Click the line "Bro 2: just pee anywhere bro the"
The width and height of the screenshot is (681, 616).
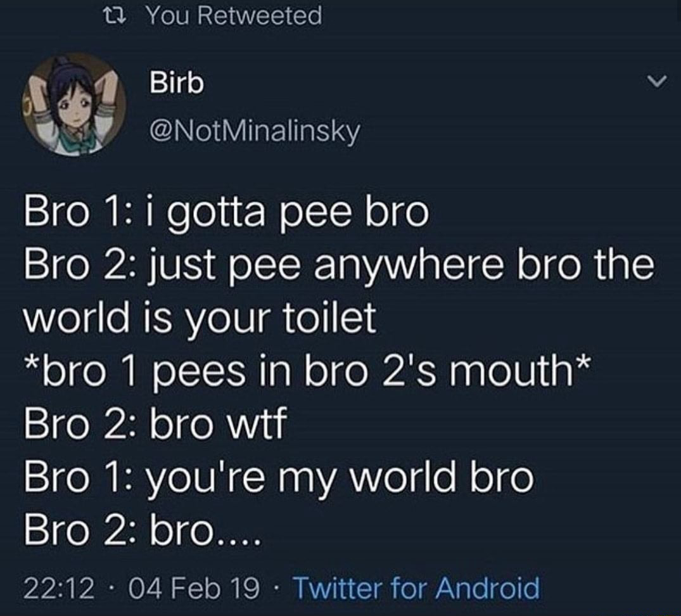pyautogui.click(x=339, y=265)
